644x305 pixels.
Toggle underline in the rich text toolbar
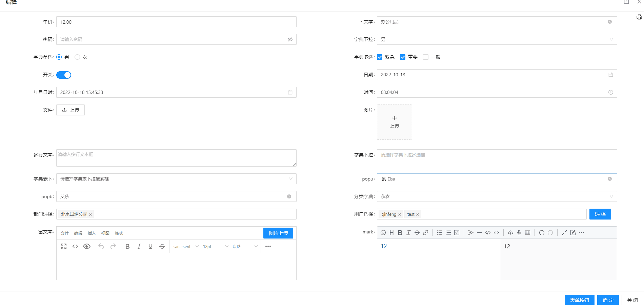[x=150, y=246]
